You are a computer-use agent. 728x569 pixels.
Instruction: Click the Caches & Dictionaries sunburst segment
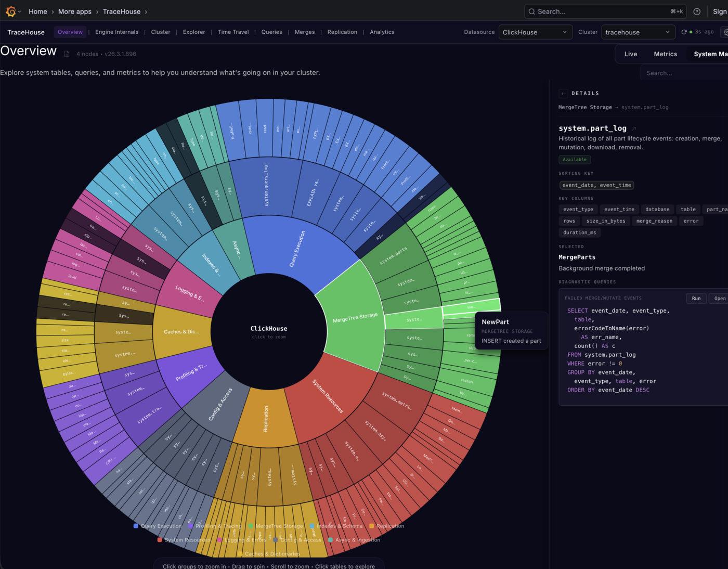181,332
